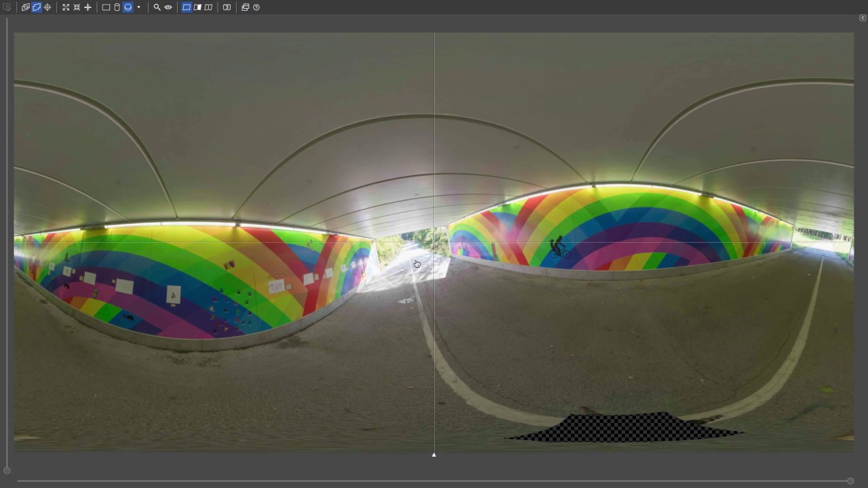The width and height of the screenshot is (868, 488).
Task: Select the split double-frame display mode
Action: tap(208, 7)
